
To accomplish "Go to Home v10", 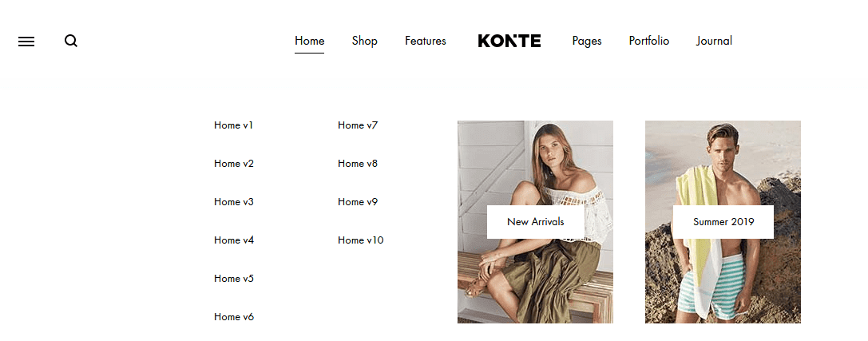I will coord(360,240).
